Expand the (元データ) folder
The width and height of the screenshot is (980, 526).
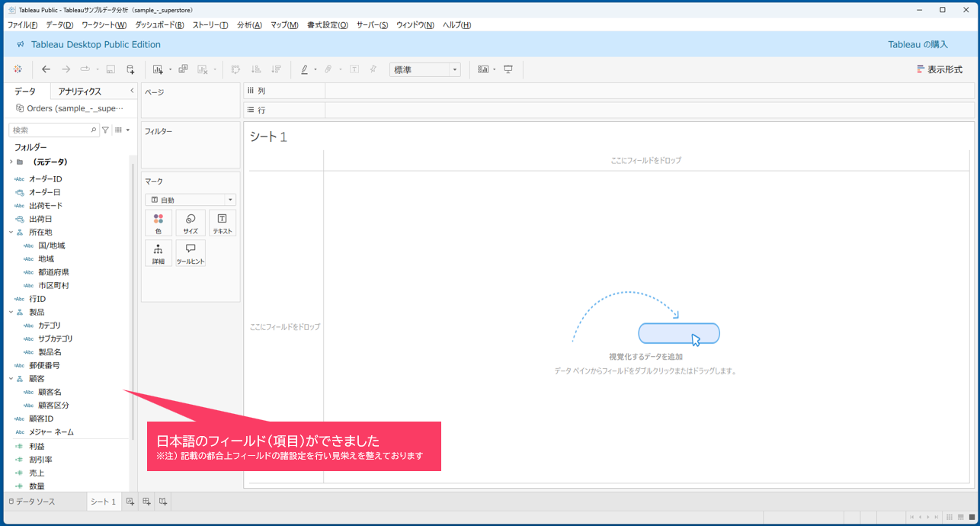pyautogui.click(x=11, y=162)
